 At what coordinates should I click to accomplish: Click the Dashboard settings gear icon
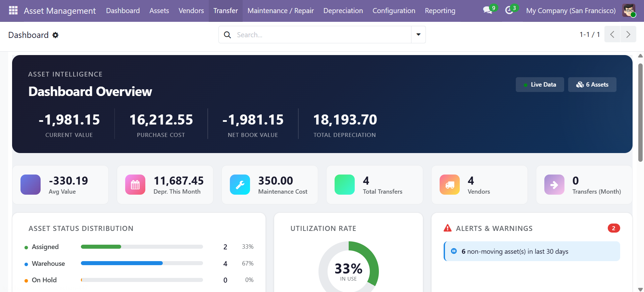(x=55, y=35)
